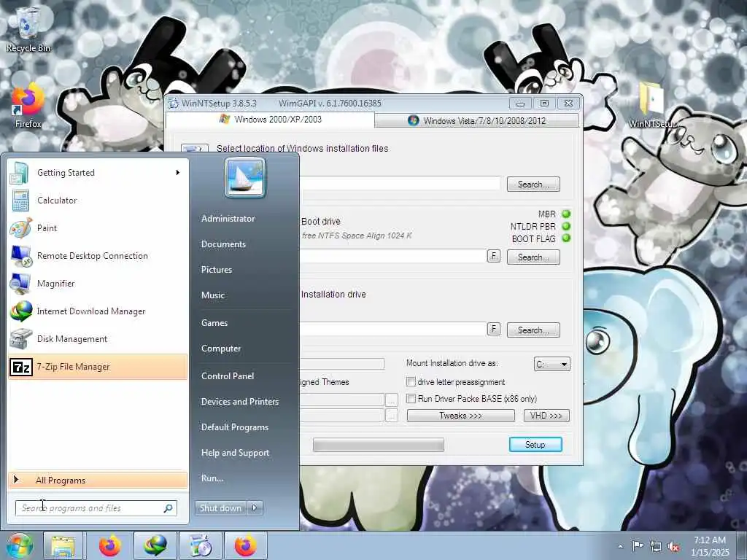
Task: Click the taskbar clock and date
Action: coord(710,546)
